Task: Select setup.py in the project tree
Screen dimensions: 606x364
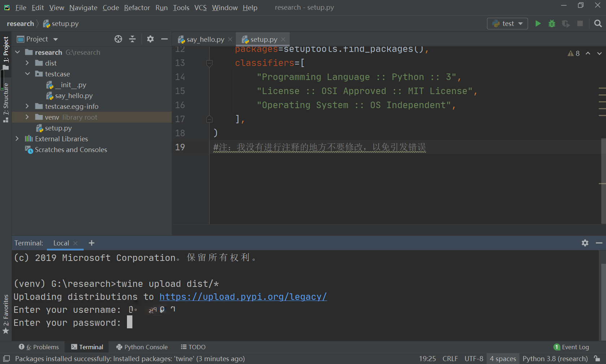Action: point(54,128)
